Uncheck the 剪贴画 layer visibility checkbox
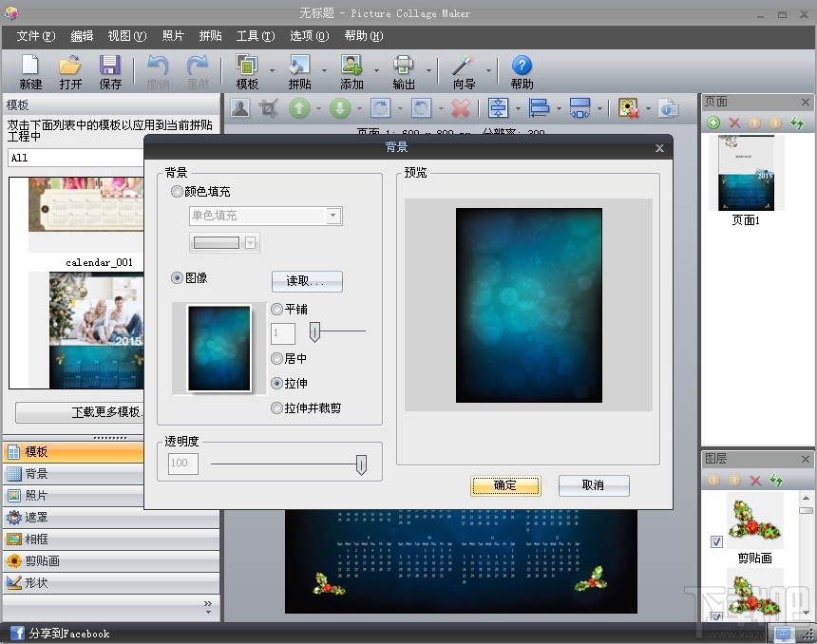Viewport: 817px width, 644px height. 715,541
